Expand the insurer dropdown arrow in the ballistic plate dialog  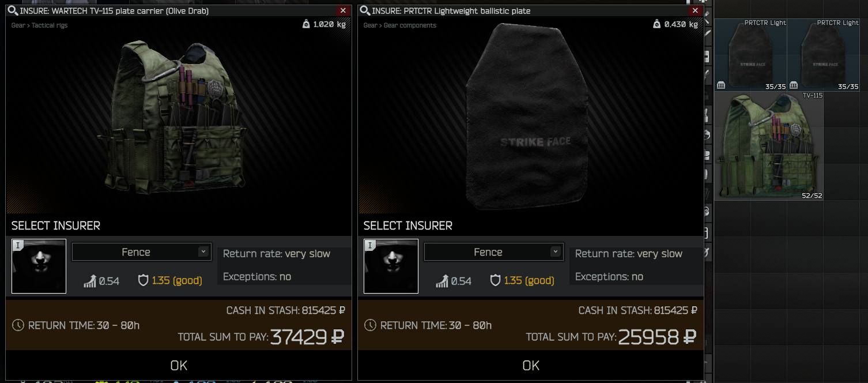pyautogui.click(x=555, y=251)
